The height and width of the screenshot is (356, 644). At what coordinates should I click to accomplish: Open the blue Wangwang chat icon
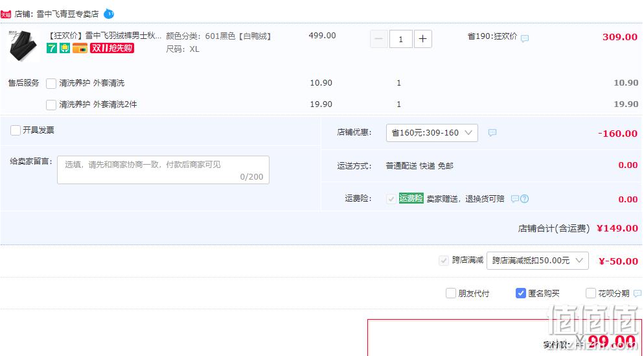point(108,14)
